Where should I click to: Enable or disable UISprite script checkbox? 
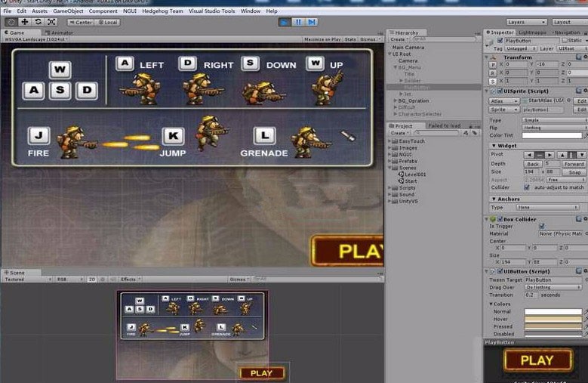click(x=500, y=91)
